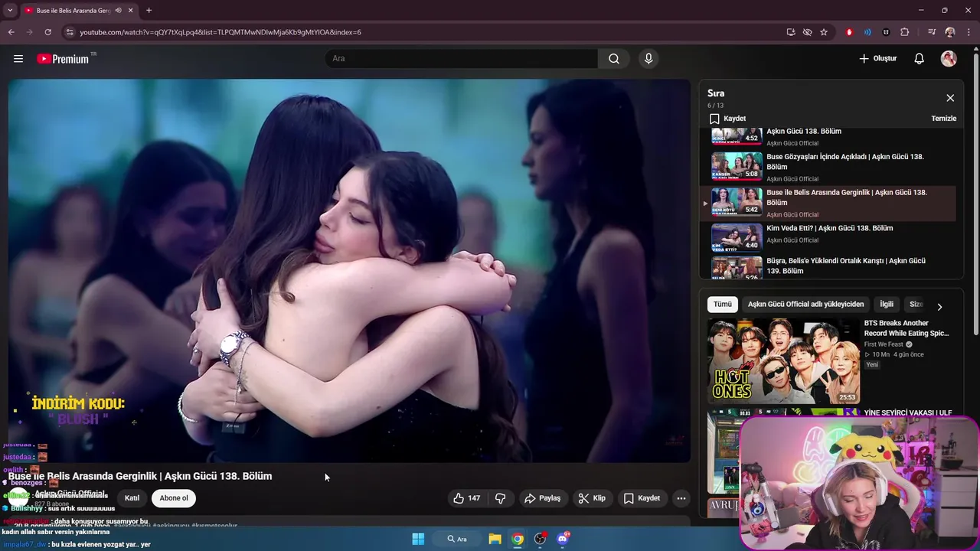This screenshot has height=551, width=980.
Task: Select the İlgili filter chip
Action: coord(887,304)
